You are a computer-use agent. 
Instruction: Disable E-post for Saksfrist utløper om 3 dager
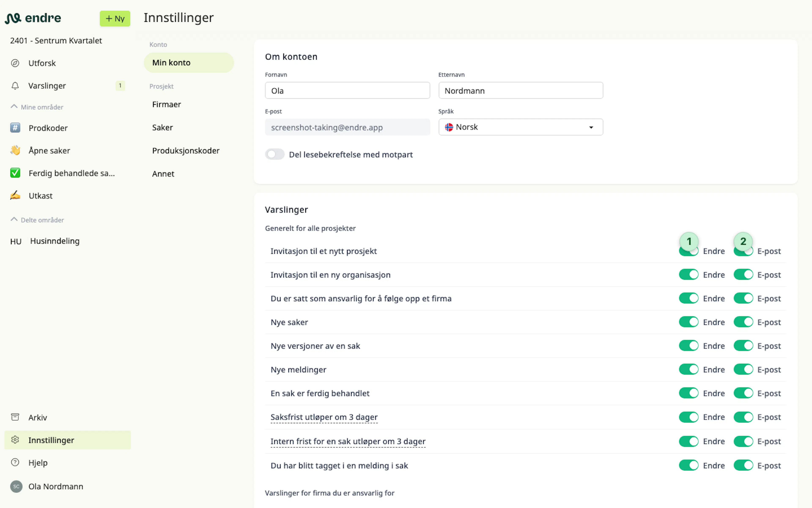pos(743,417)
